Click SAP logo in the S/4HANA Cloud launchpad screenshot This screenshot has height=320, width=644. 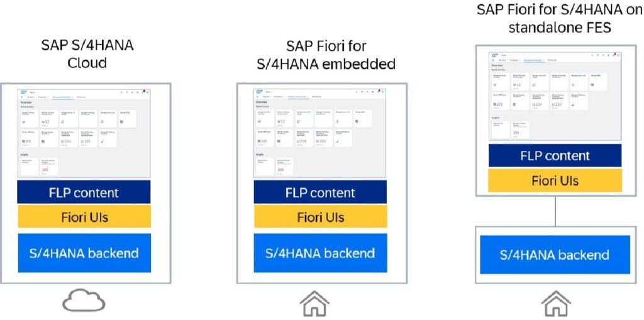[24, 92]
